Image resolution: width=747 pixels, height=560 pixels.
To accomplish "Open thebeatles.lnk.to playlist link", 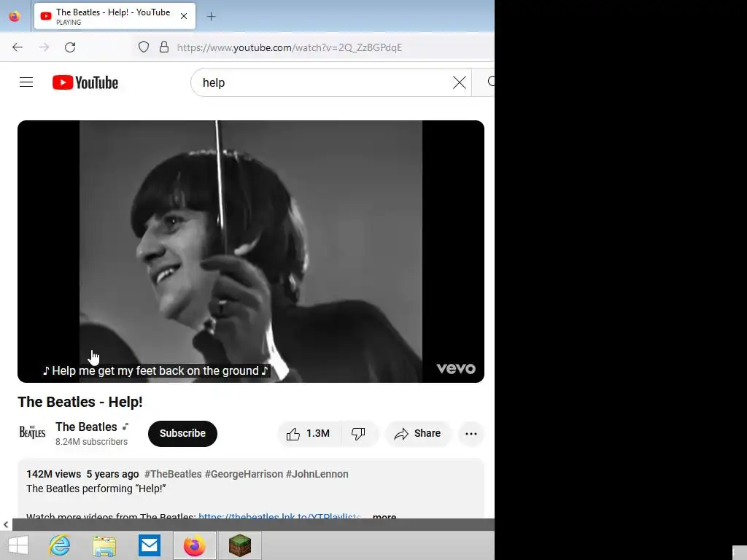I will click(x=279, y=516).
